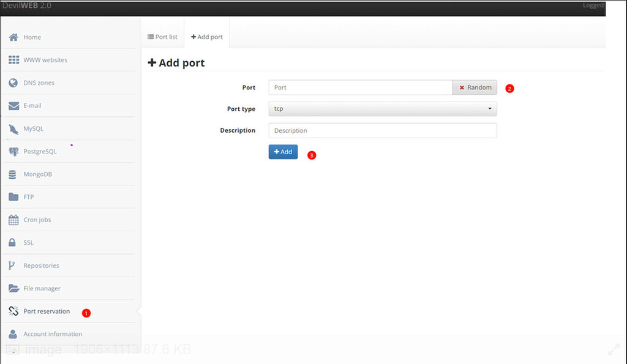Select the Add port tab
This screenshot has width=627, height=364.
[207, 37]
